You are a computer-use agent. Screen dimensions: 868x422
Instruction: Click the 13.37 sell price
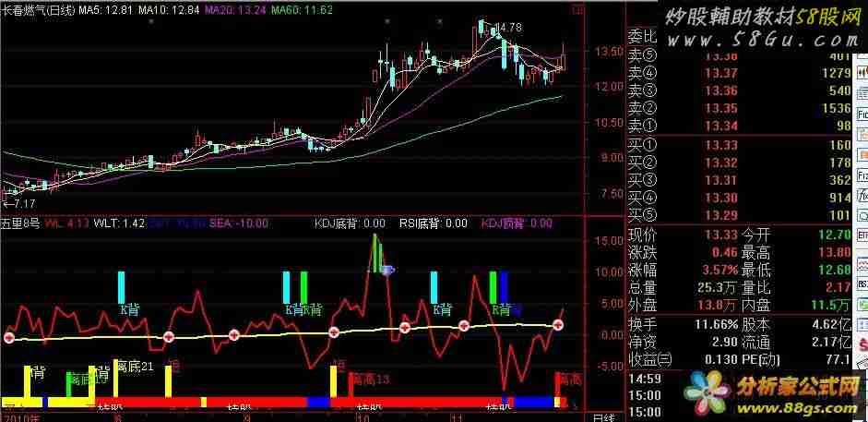pos(721,73)
